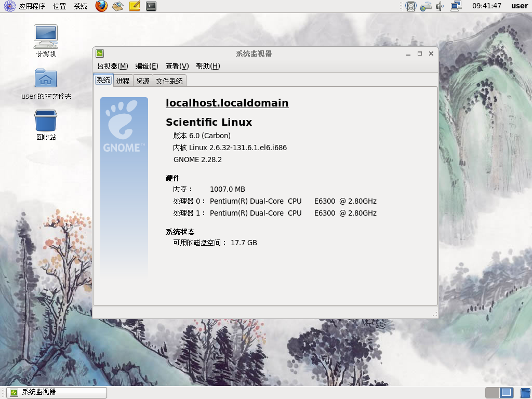This screenshot has height=399, width=532.
Task: Open the volume control speaker icon
Action: (x=440, y=6)
